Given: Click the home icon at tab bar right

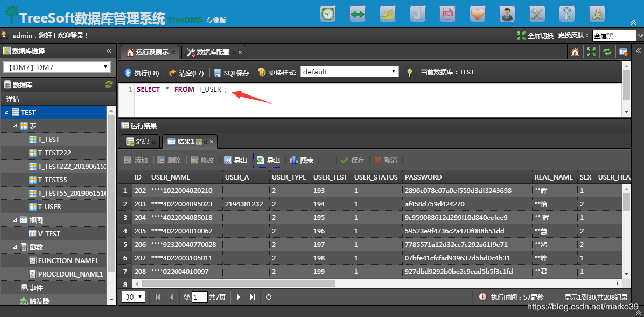Looking at the screenshot, I should 576,52.
